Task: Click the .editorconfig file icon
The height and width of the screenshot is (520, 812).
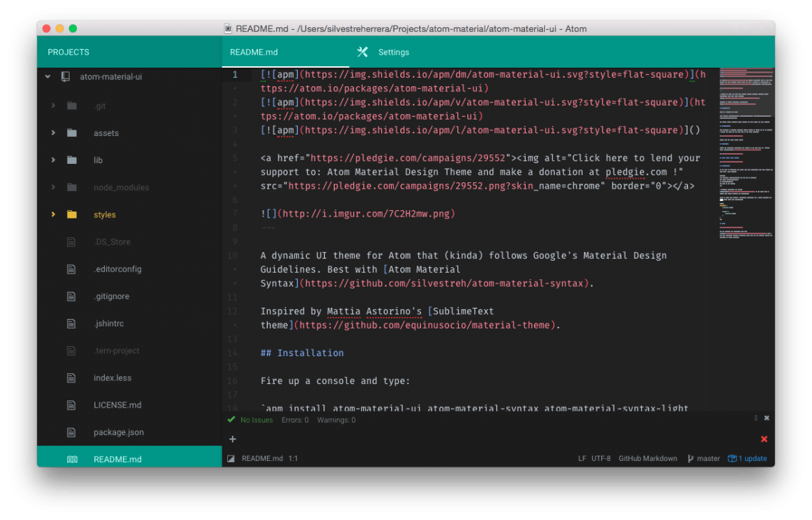Action: 71,269
